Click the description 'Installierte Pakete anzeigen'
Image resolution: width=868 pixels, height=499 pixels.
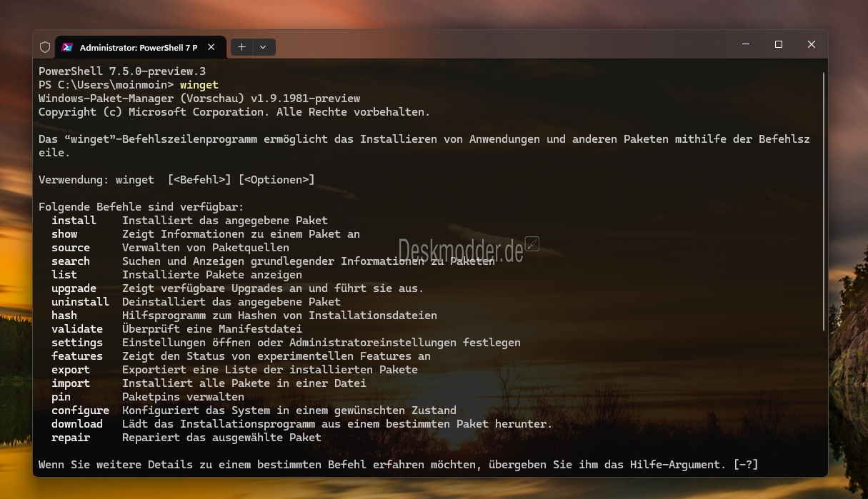212,275
